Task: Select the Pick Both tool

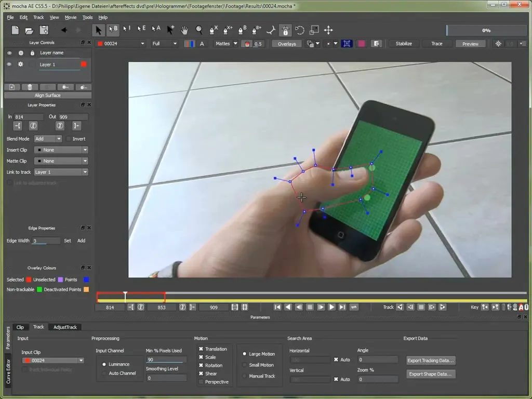Action: pyautogui.click(x=113, y=30)
